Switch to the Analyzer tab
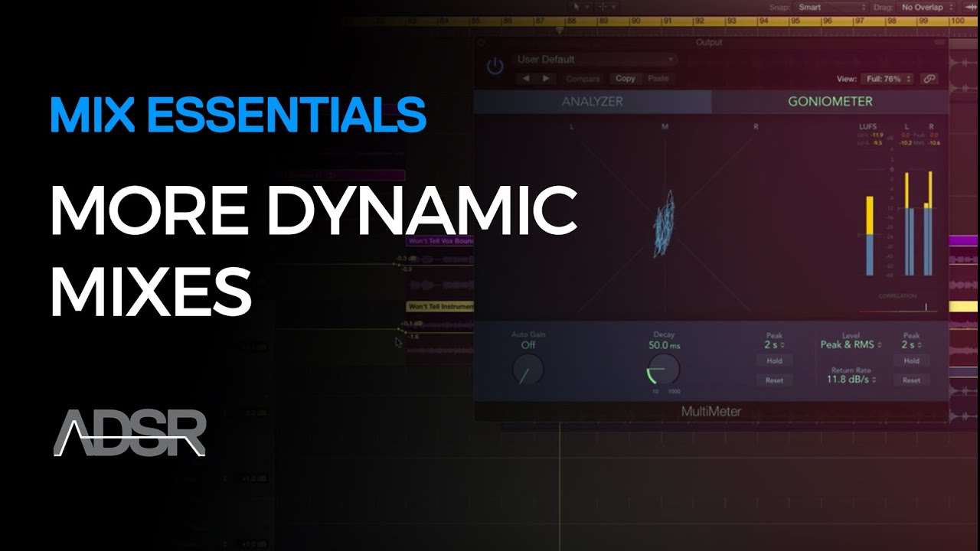Screen dimensions: 980x551 pyautogui.click(x=592, y=101)
